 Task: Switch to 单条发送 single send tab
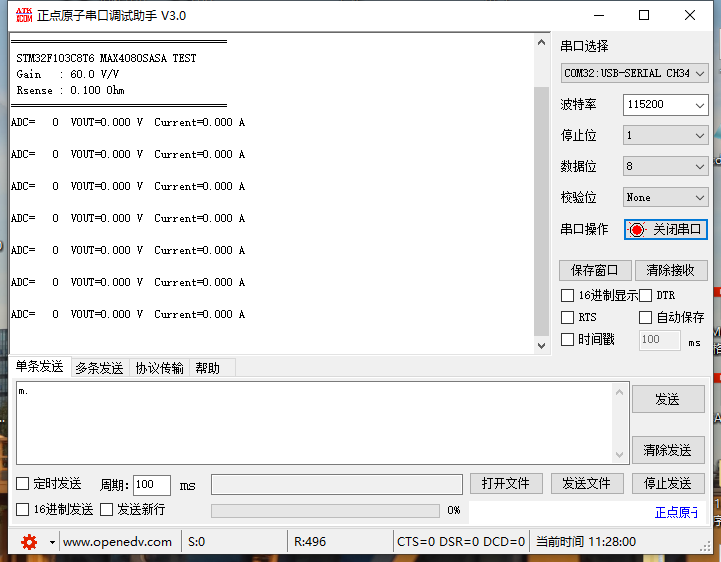(40, 367)
